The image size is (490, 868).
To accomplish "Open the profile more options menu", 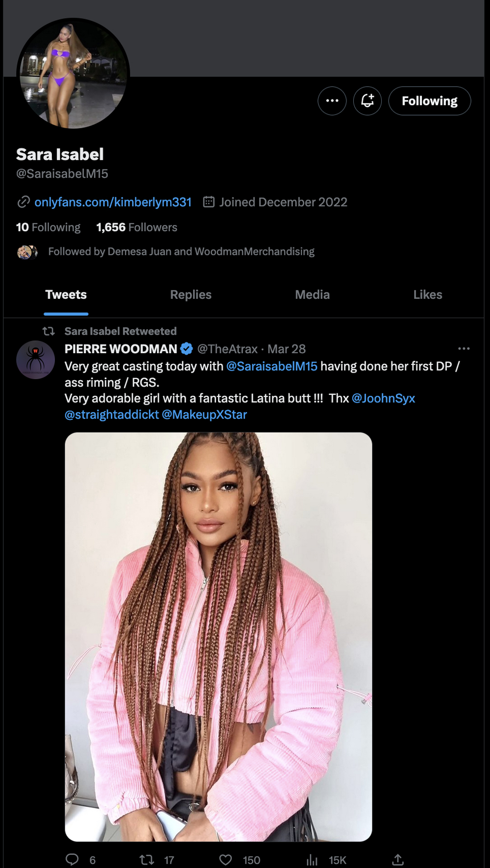I will 332,101.
